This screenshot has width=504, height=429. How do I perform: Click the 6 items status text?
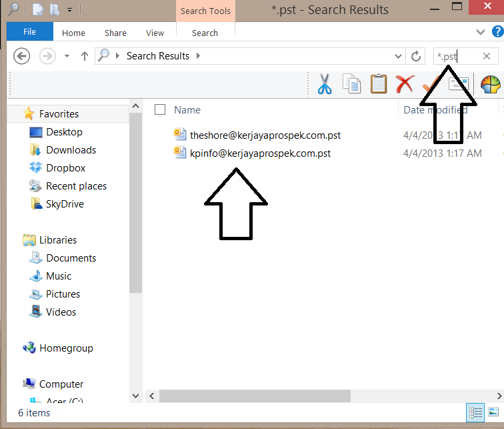[x=34, y=412]
